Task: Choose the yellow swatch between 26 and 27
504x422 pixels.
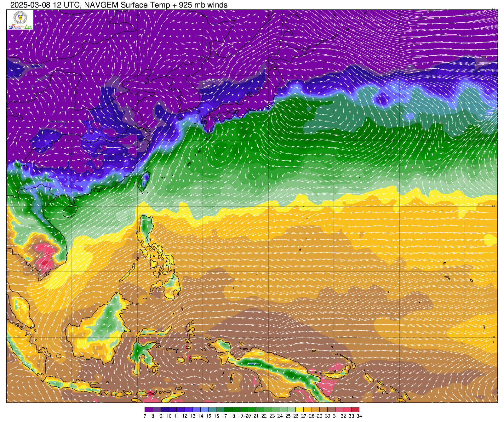Action: click(300, 410)
